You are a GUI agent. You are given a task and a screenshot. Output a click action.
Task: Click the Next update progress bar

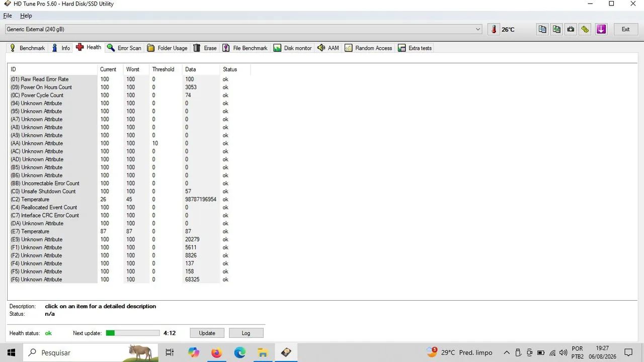[133, 333]
